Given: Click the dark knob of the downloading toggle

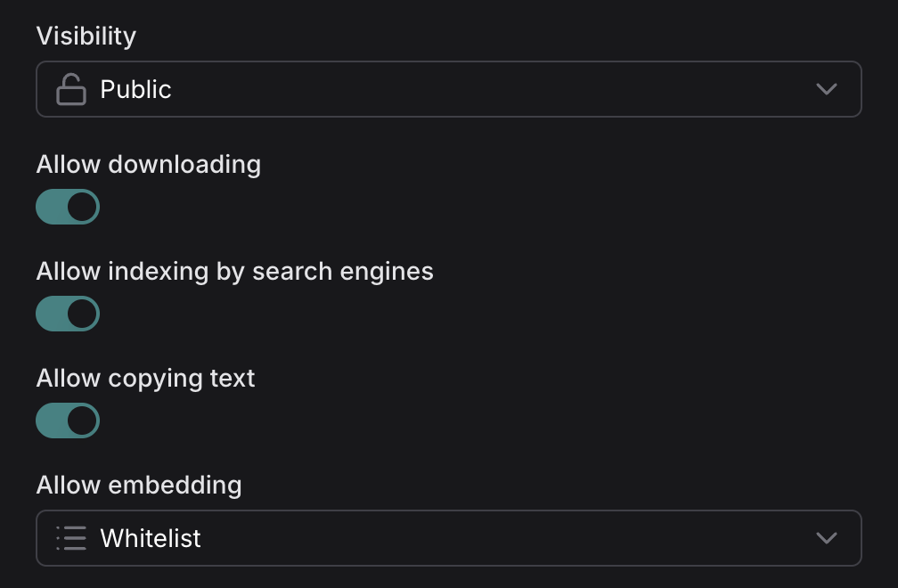Looking at the screenshot, I should (x=82, y=207).
